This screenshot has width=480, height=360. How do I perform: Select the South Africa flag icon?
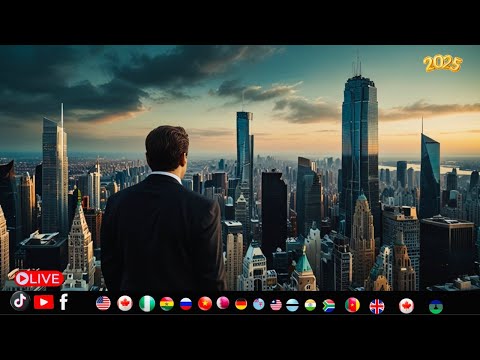point(329,306)
